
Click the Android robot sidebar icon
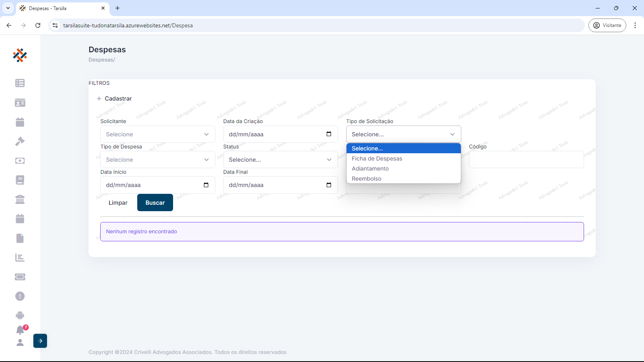click(x=20, y=315)
